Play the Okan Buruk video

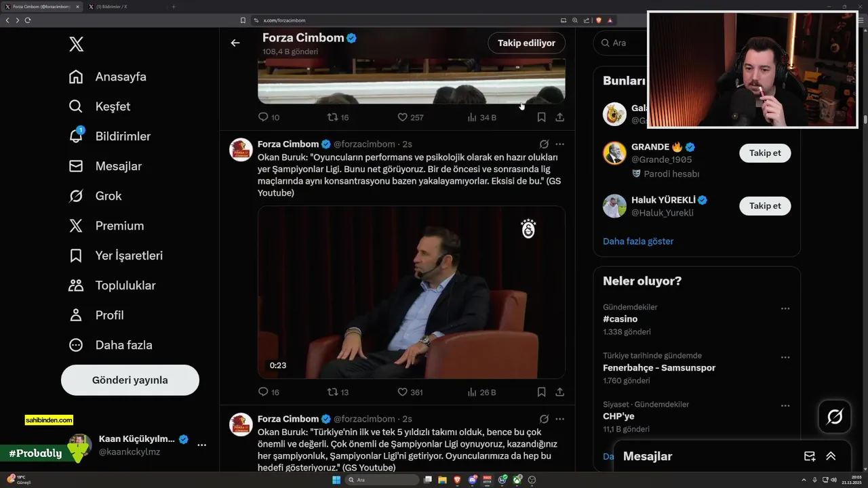tap(411, 292)
